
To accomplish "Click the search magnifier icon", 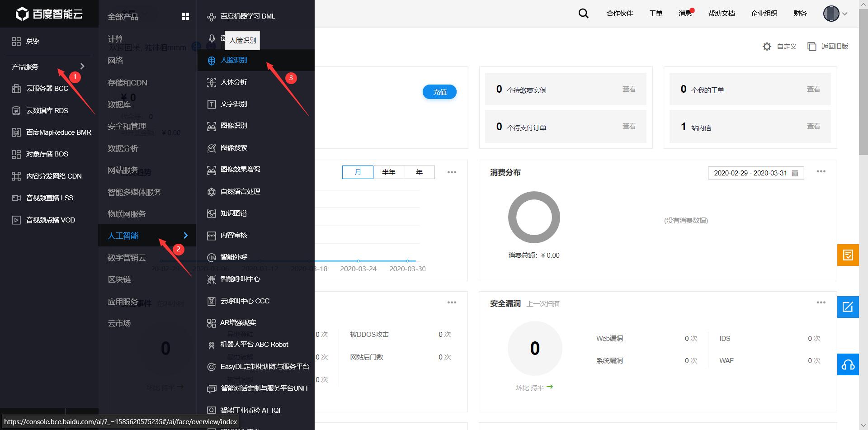I will point(584,14).
